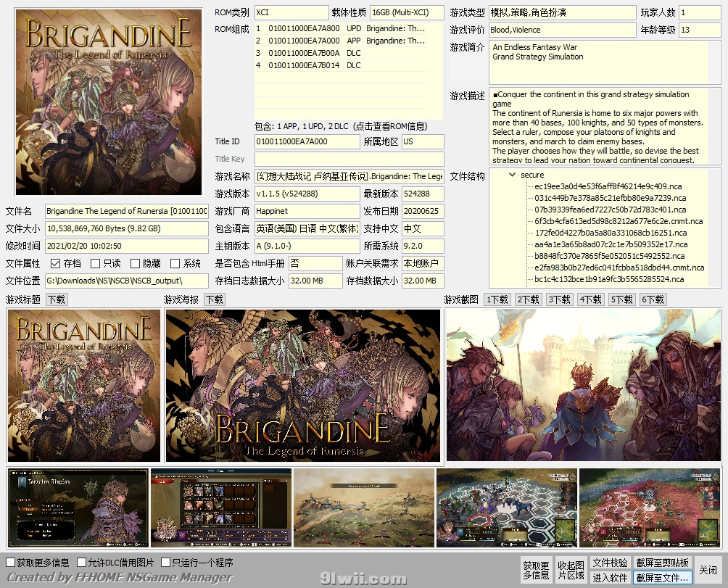Click the 关闭 close button

[708, 571]
